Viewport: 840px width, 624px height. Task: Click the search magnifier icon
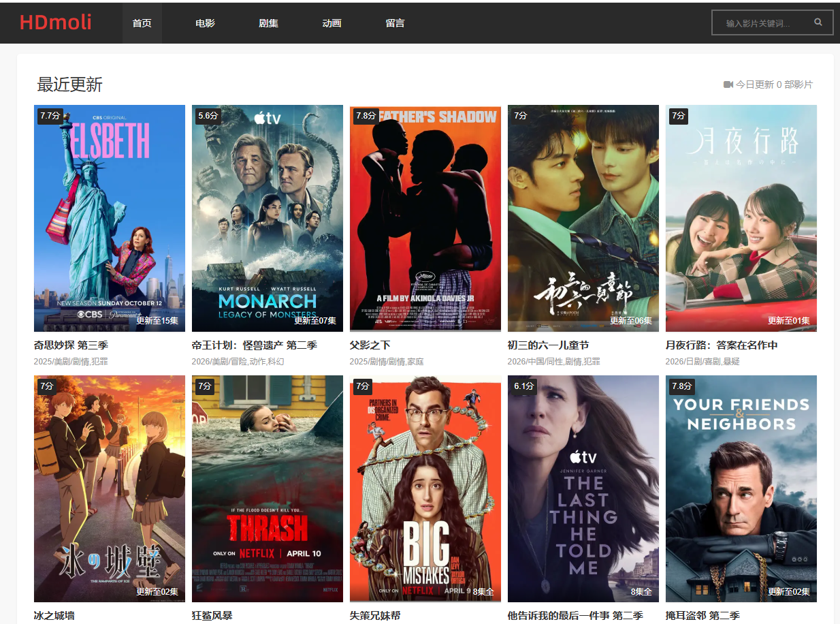818,22
